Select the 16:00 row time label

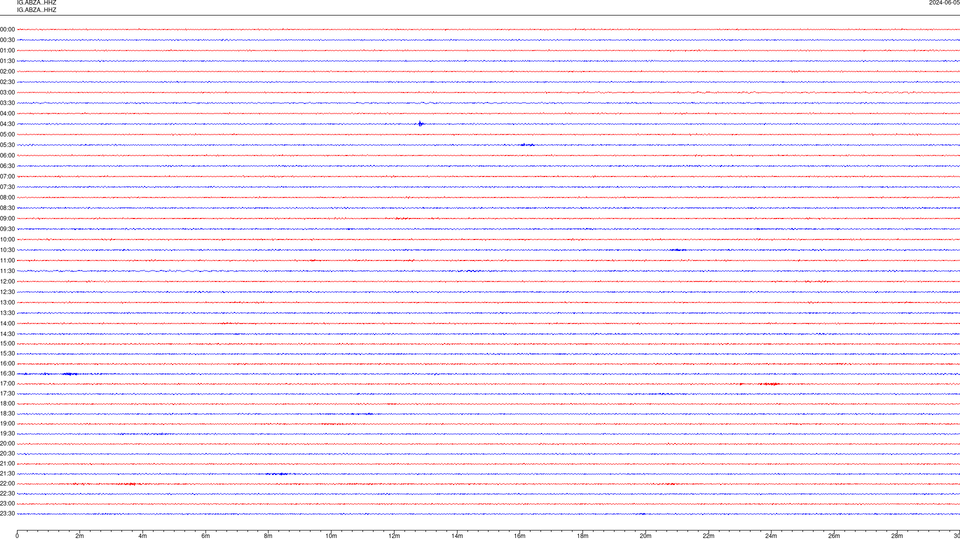[7, 364]
